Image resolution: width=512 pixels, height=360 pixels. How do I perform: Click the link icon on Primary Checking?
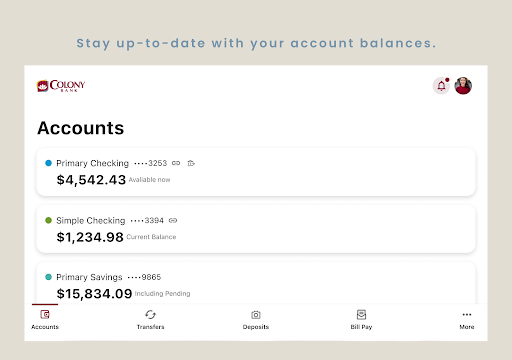[x=176, y=163]
